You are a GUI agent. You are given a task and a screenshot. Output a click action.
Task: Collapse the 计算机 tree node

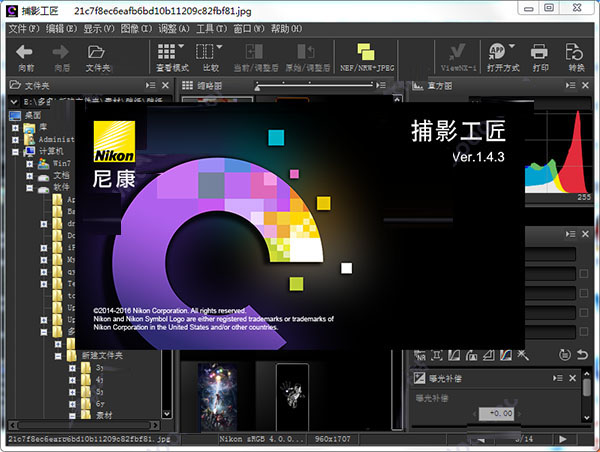(x=15, y=152)
